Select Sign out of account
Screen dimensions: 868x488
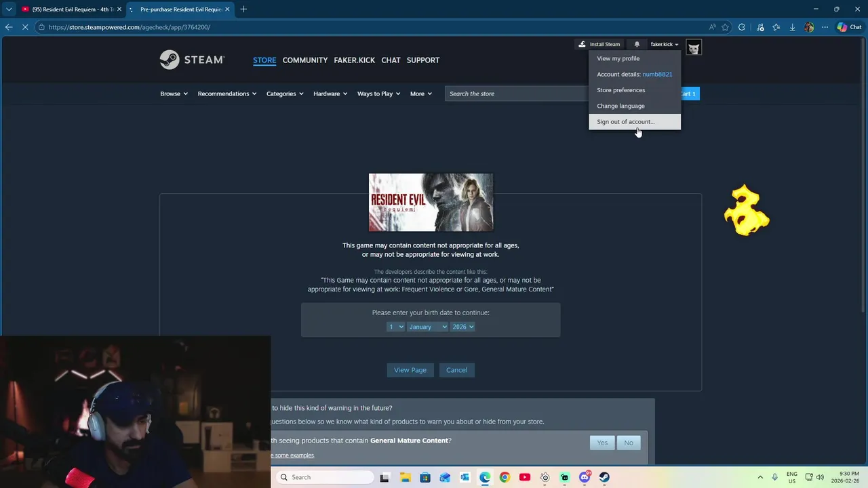pos(635,121)
